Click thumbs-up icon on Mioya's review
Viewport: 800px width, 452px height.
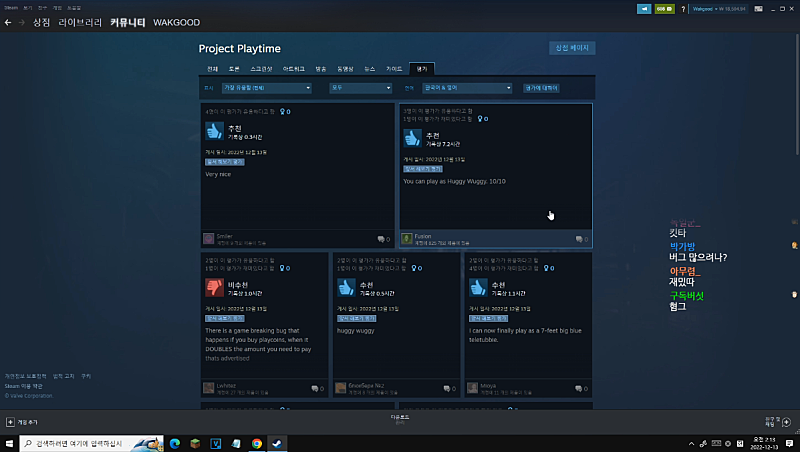tap(478, 288)
